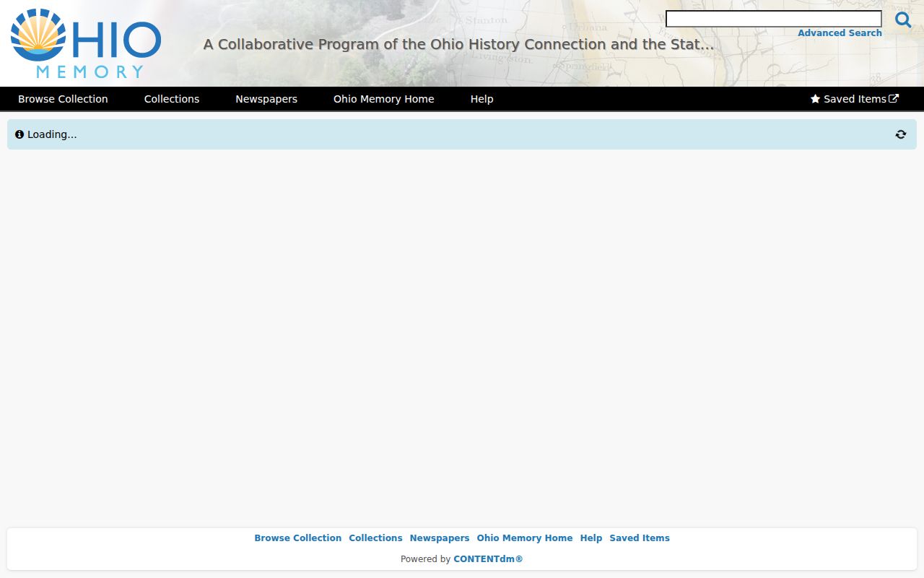Screen dimensions: 924x578
Task: Click the 'Powered by' footer text
Action: click(x=425, y=559)
